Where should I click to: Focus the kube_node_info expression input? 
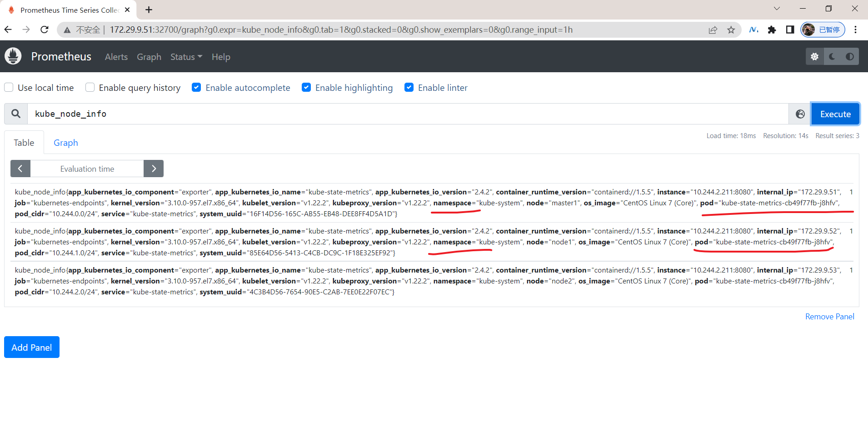tap(408, 114)
